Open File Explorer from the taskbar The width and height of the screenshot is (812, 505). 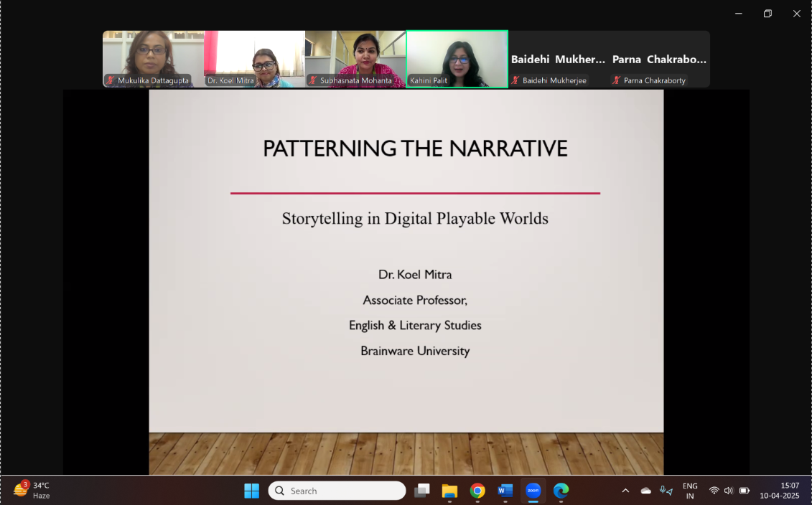[449, 491]
